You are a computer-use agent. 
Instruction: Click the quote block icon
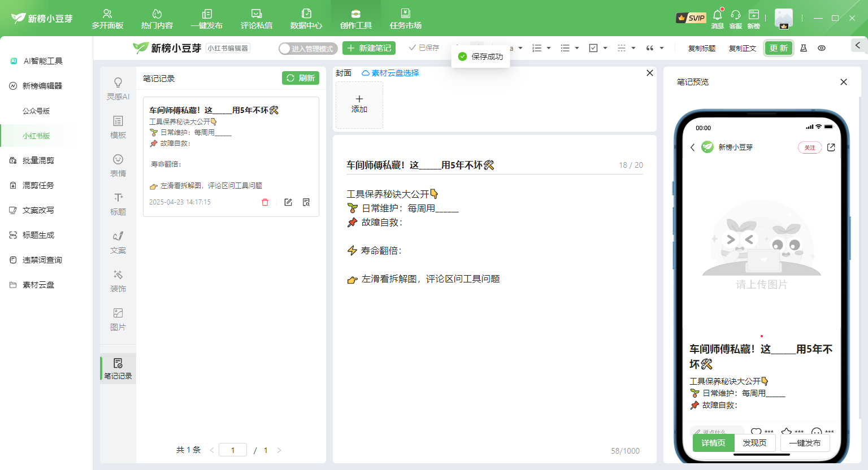click(650, 48)
